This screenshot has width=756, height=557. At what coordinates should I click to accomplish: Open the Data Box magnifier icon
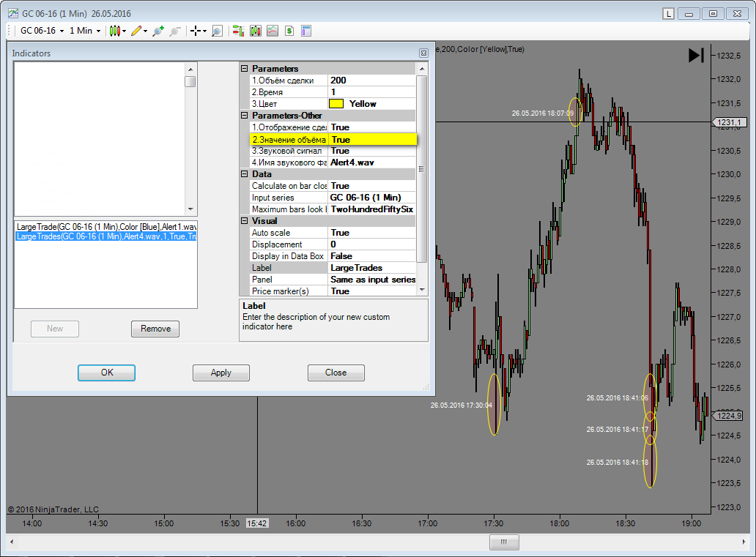point(217,31)
